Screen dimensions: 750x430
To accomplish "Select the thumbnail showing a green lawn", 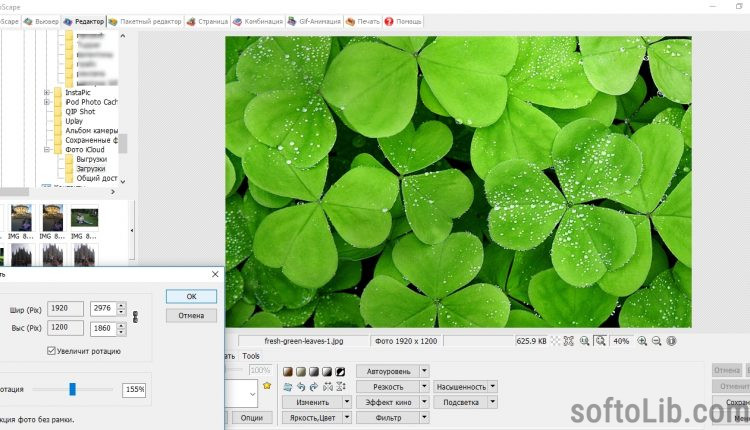I will (x=85, y=218).
